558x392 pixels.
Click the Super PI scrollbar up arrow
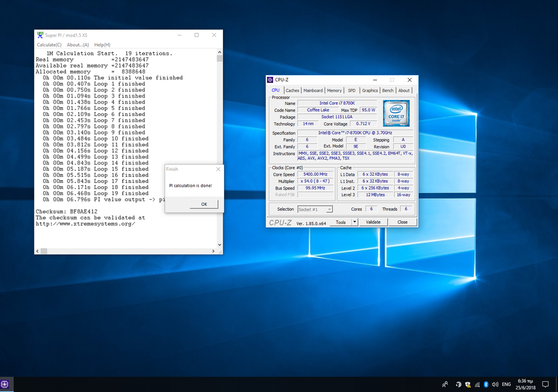click(x=220, y=52)
